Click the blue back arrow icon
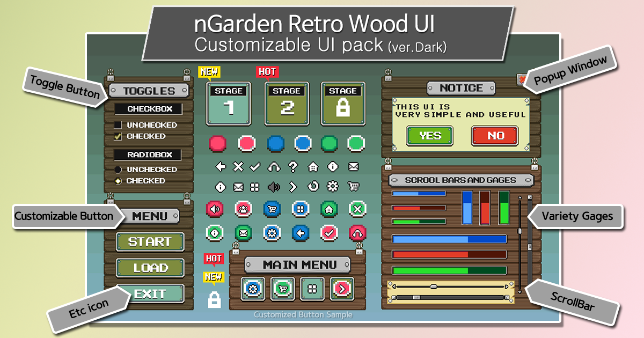 301,233
